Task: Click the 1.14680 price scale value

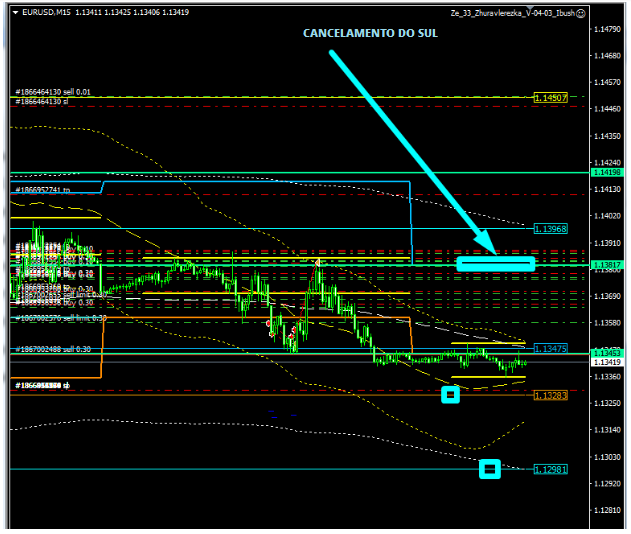Action: pos(607,56)
